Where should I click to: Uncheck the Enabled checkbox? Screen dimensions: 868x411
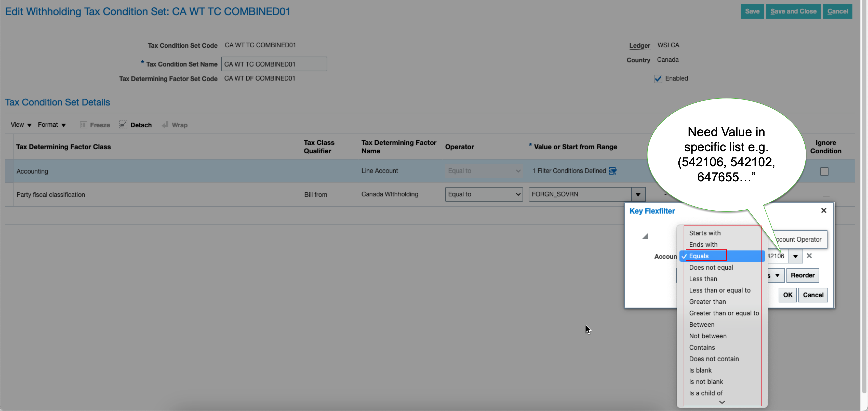coord(658,78)
